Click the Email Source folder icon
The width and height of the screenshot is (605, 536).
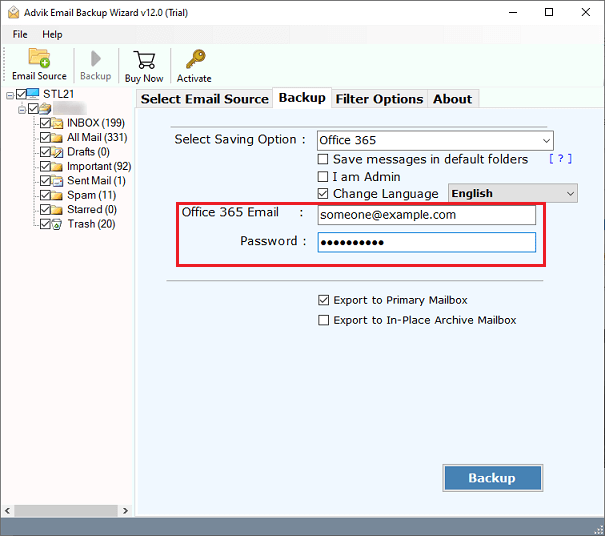coord(39,58)
